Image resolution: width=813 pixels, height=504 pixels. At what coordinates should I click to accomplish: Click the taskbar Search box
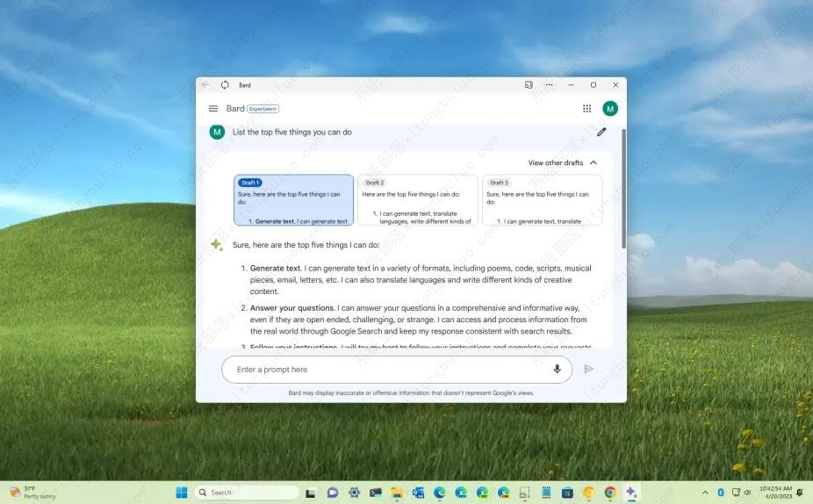[x=247, y=492]
